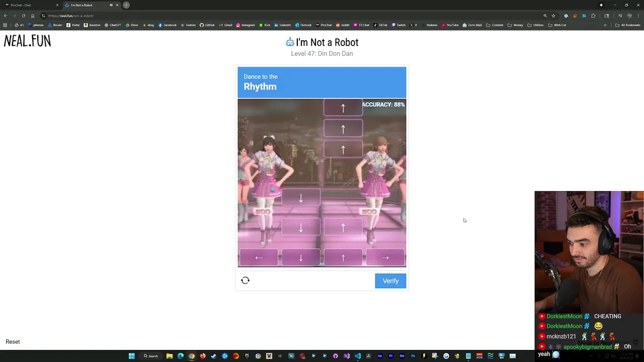Image resolution: width=644 pixels, height=362 pixels.
Task: Open the zoom magnifier in address bar
Action: [x=545, y=16]
